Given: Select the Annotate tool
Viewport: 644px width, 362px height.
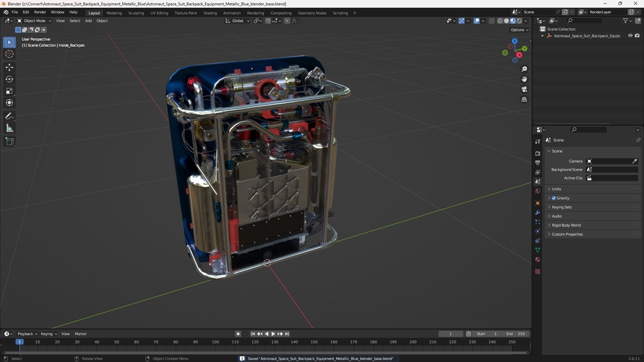Looking at the screenshot, I should click(9, 116).
